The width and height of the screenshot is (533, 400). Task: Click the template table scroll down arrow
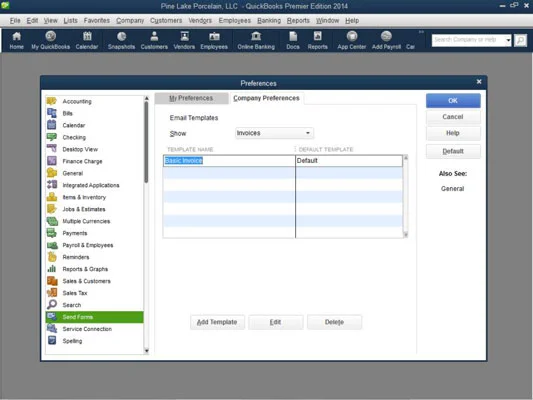tap(406, 234)
